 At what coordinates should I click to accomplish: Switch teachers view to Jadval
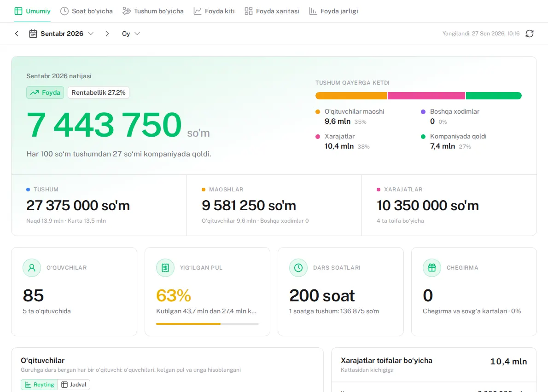click(x=74, y=385)
